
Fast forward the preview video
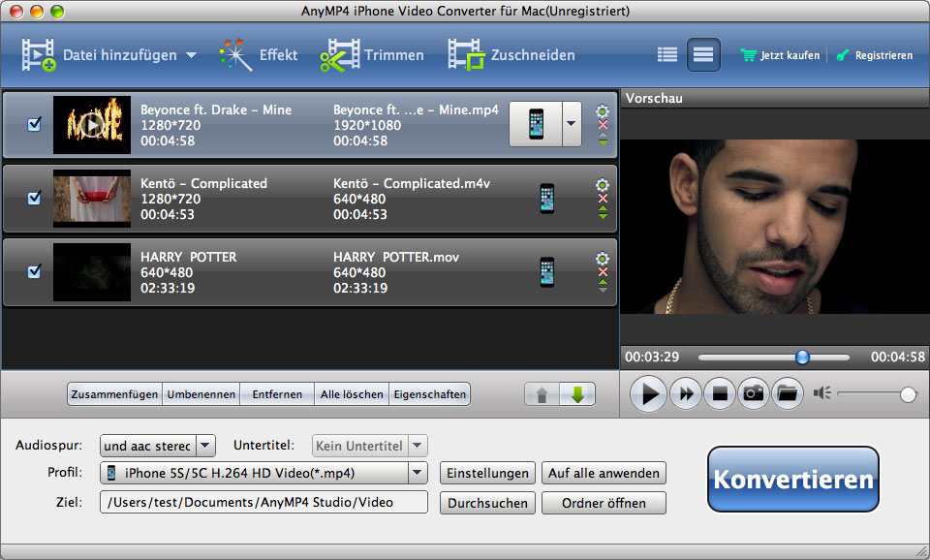point(686,393)
